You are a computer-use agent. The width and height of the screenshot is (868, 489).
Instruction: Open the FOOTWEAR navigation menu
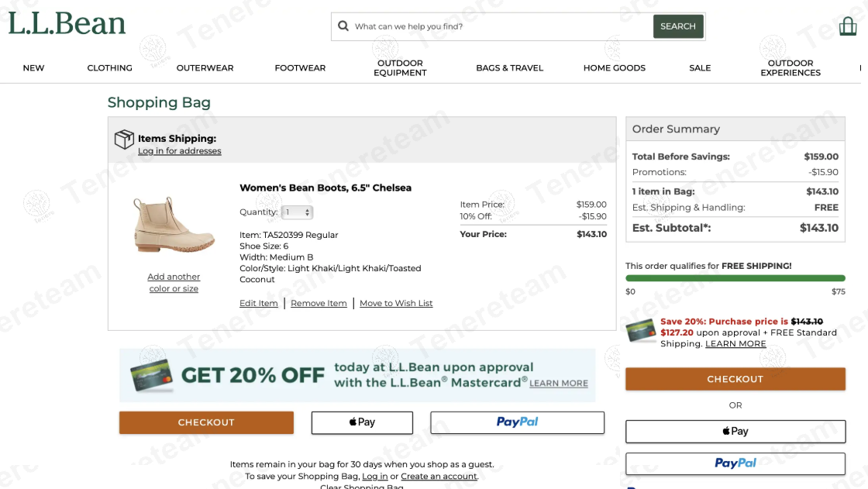coord(299,67)
